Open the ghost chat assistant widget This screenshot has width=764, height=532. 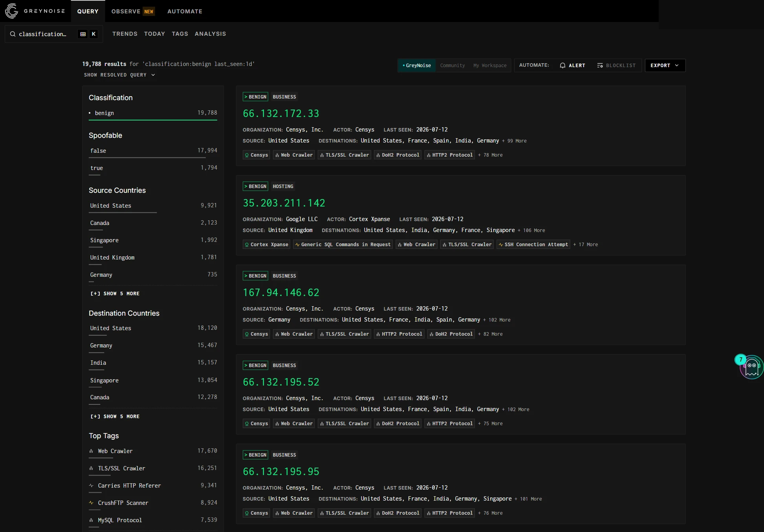(751, 367)
